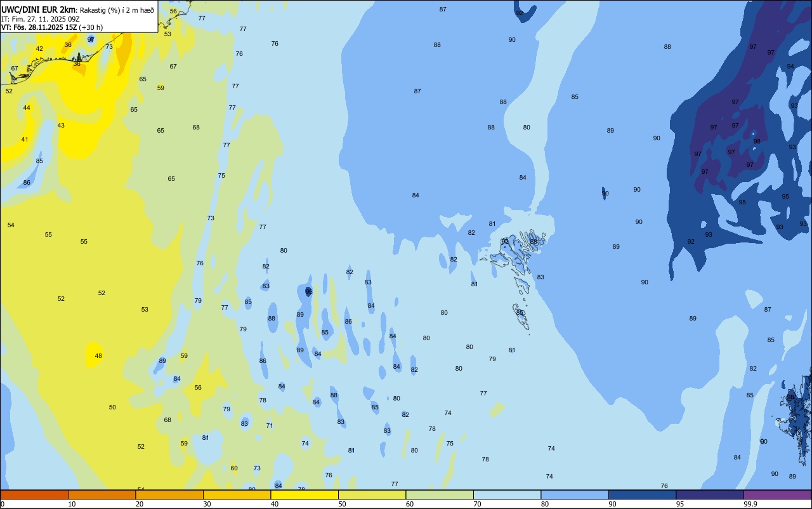812x509 pixels.
Task: Select the map value '94'
Action: (790, 67)
